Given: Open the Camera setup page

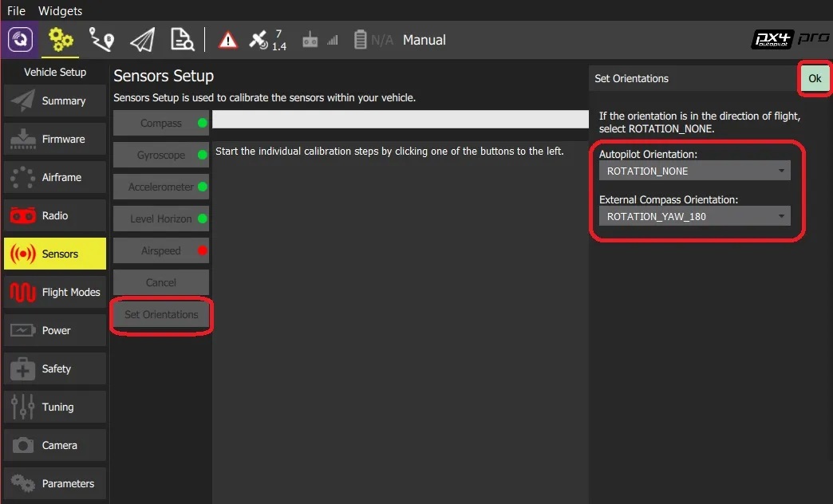Looking at the screenshot, I should click(x=55, y=444).
